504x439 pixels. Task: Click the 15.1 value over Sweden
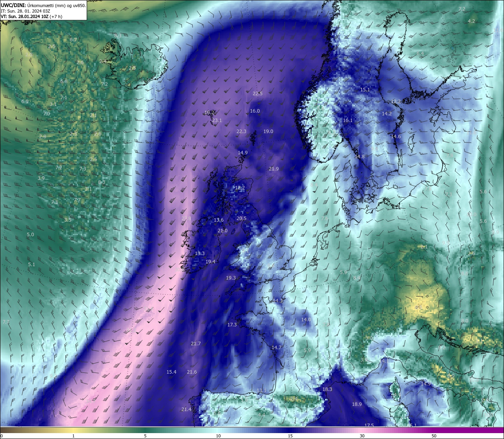pyautogui.click(x=365, y=90)
